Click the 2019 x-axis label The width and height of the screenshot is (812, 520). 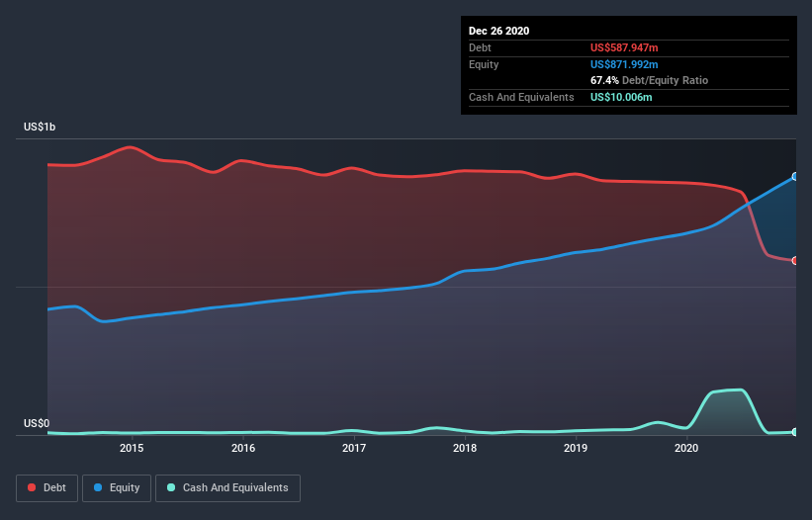(x=576, y=448)
